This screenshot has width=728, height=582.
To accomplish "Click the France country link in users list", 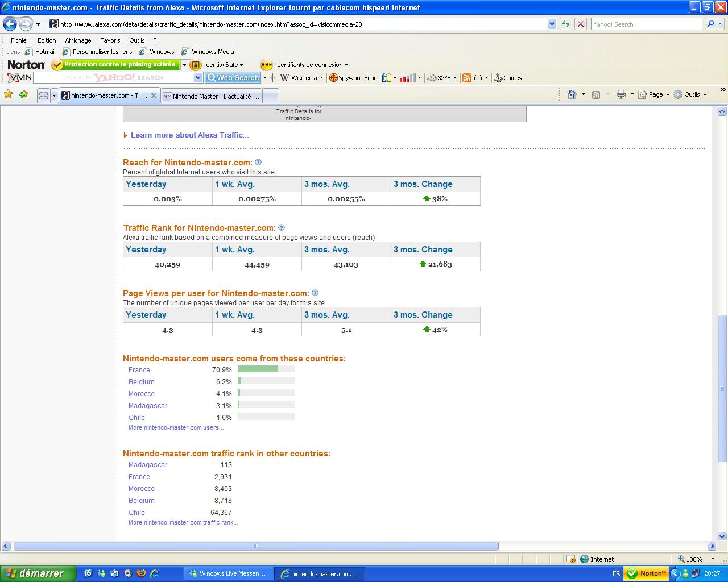I will 139,369.
